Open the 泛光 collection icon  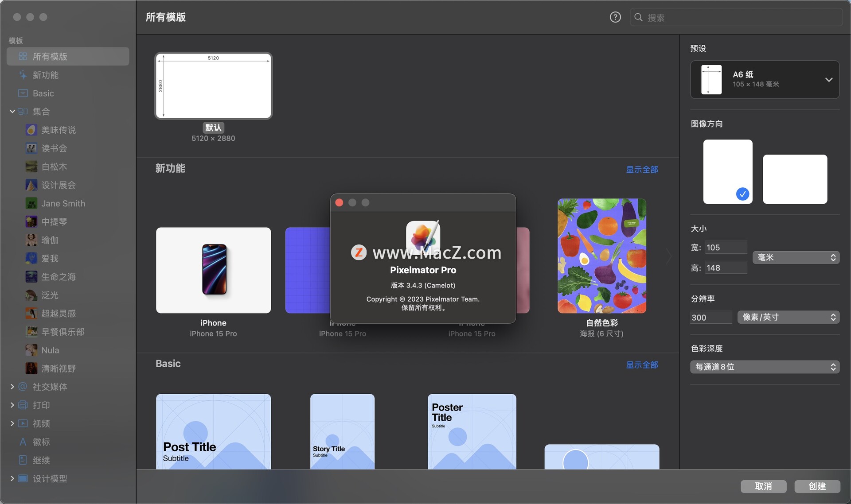point(31,295)
